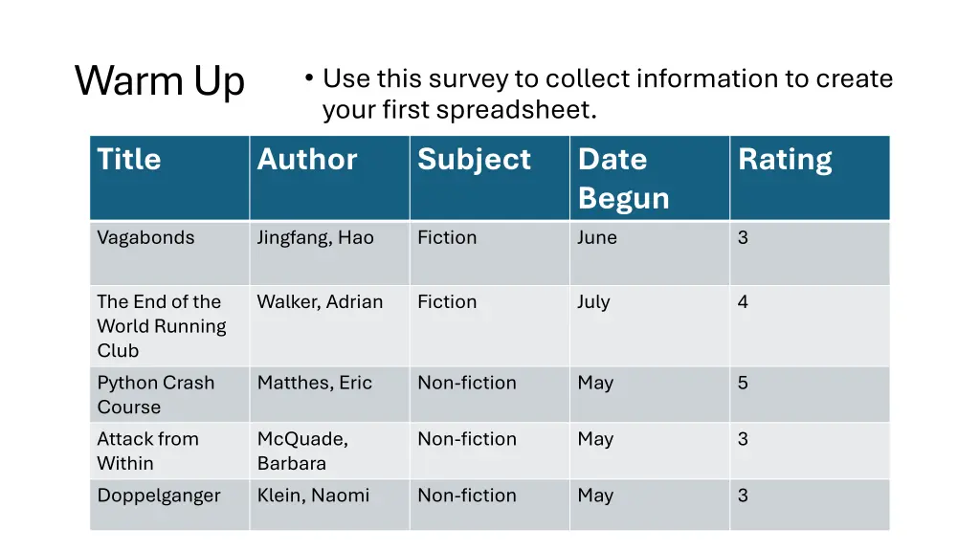
Task: Select the Author column header cell
Action: point(329,178)
